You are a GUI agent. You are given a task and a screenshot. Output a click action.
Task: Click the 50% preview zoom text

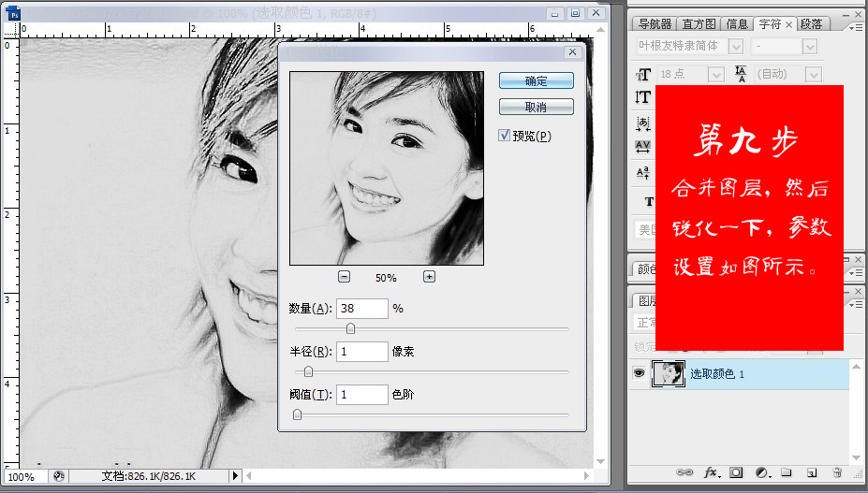[386, 277]
